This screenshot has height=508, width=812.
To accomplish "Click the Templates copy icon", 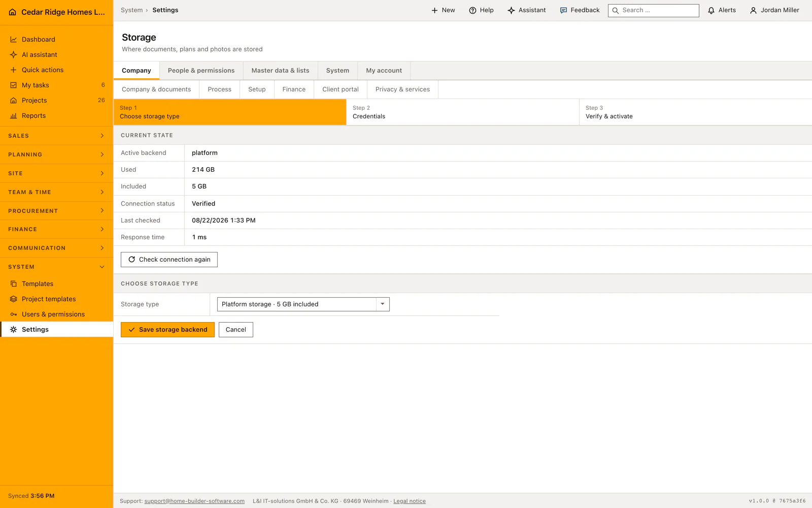I will point(14,284).
